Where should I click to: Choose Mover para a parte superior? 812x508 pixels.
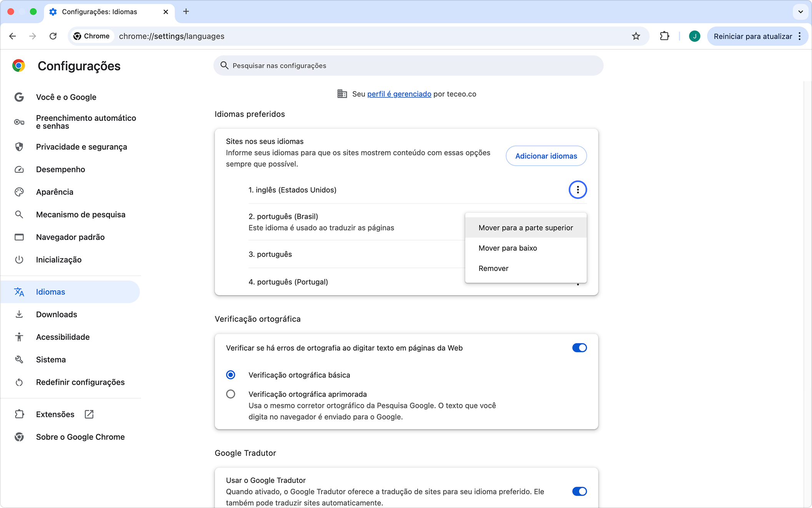pos(525,227)
